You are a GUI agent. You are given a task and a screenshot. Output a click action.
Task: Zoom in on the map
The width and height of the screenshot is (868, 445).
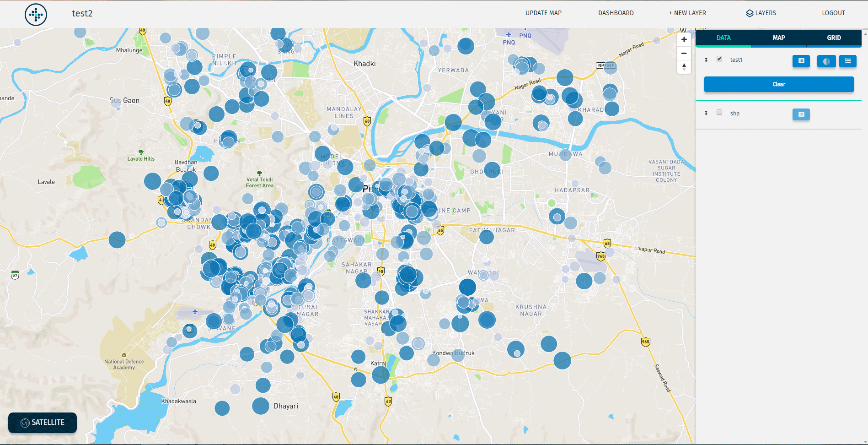[684, 40]
